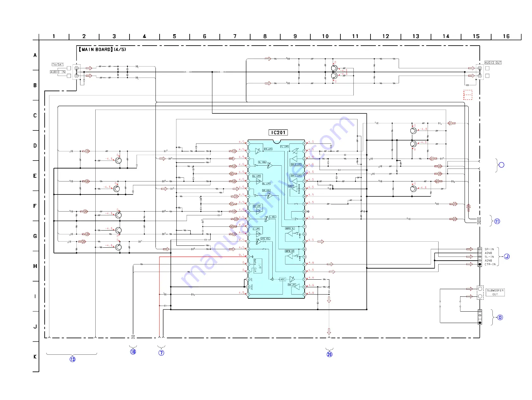The image size is (532, 400).
Task: Select circled connector reference 20
Action: point(330,354)
